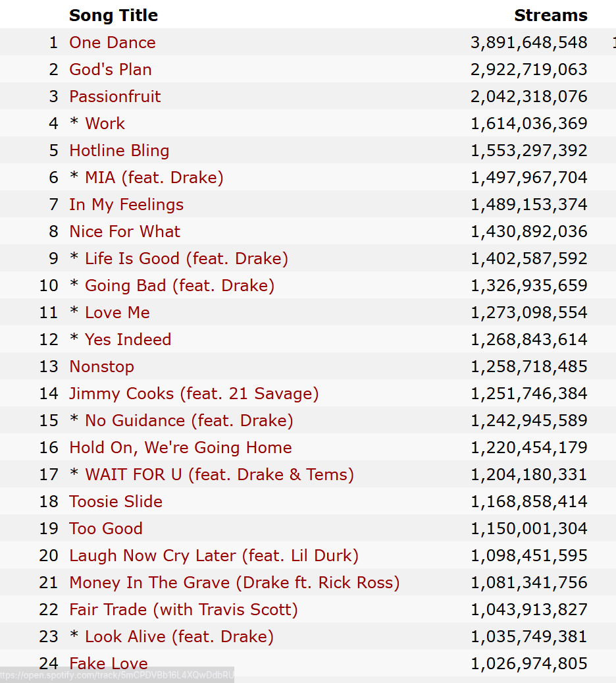Click MIA (feat. Drake) link

[154, 178]
